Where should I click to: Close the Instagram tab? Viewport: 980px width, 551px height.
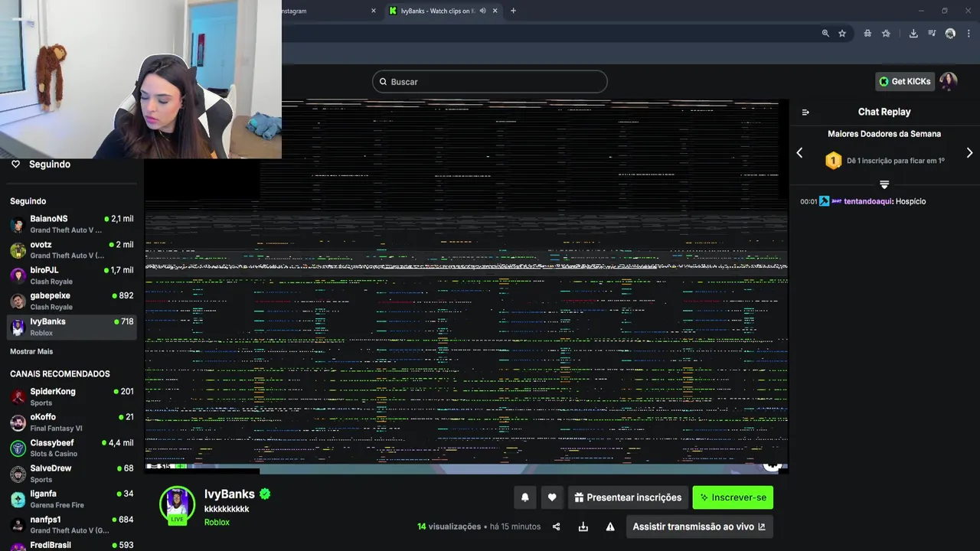point(374,11)
